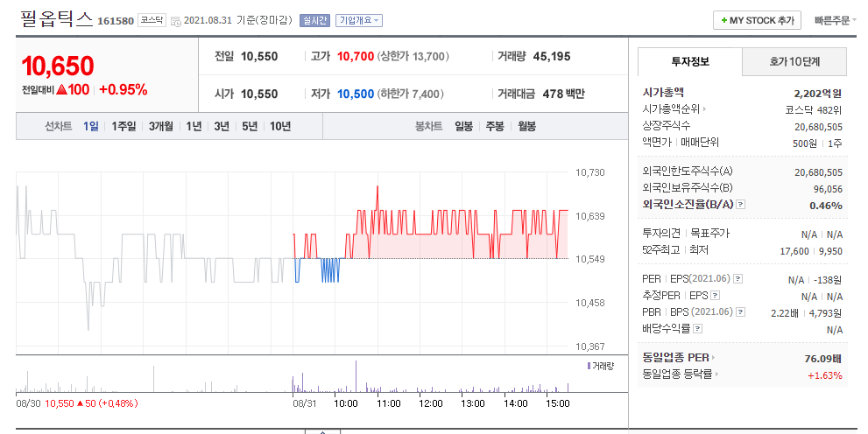Show the 일봉 daily candle chart
This screenshot has height=434, width=868.
pyautogui.click(x=463, y=127)
